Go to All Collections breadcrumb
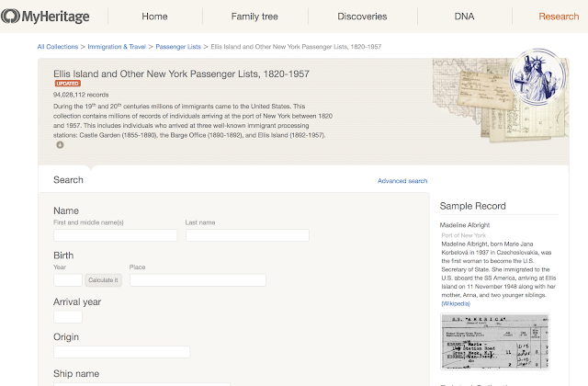Viewport: 588px width, 386px height. (x=58, y=47)
